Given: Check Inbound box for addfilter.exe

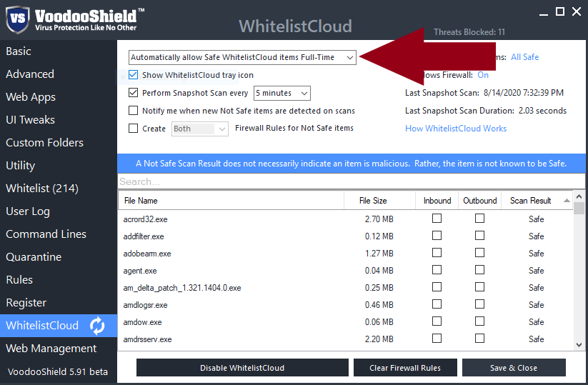Looking at the screenshot, I should (437, 236).
